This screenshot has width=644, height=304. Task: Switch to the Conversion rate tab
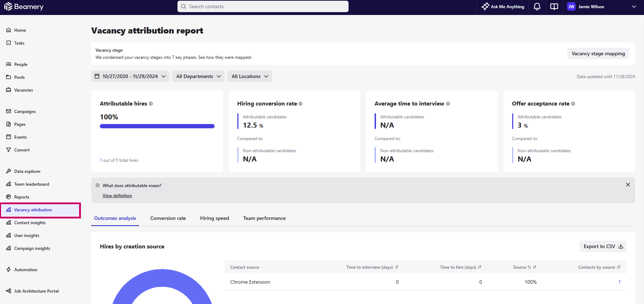(168, 218)
